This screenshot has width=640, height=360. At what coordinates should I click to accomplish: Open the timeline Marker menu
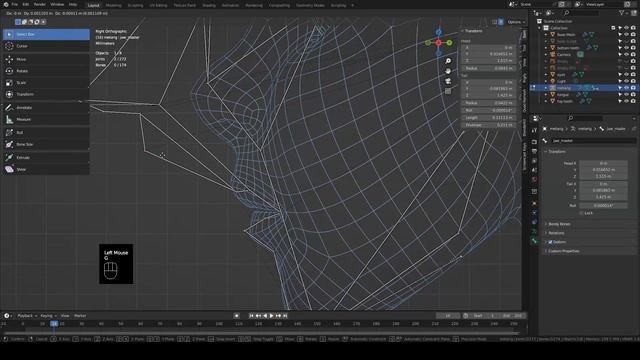tap(80, 316)
